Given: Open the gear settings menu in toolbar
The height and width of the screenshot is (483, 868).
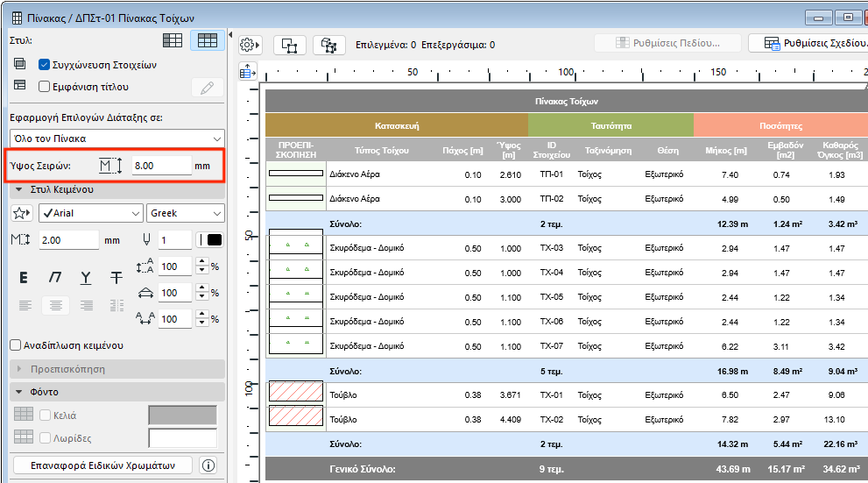Looking at the screenshot, I should point(251,45).
